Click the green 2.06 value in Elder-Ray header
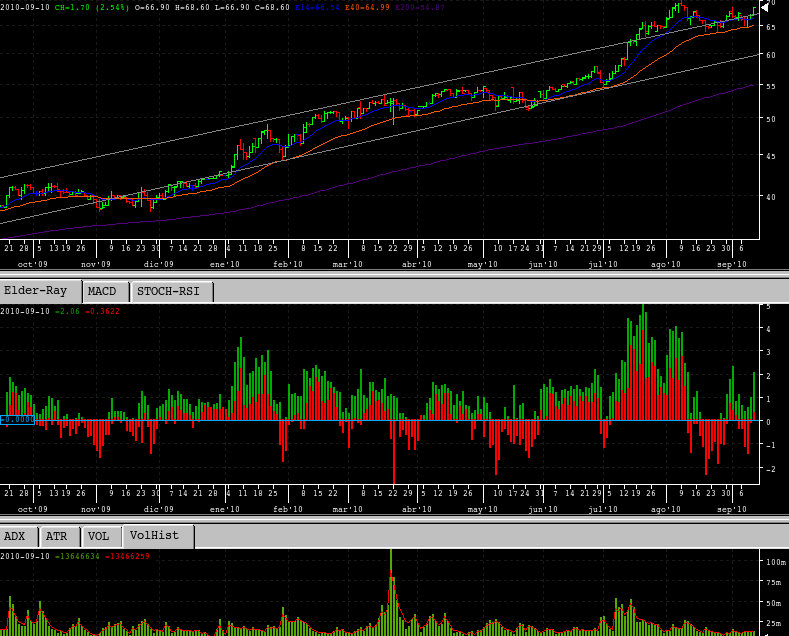The width and height of the screenshot is (789, 636). (67, 311)
